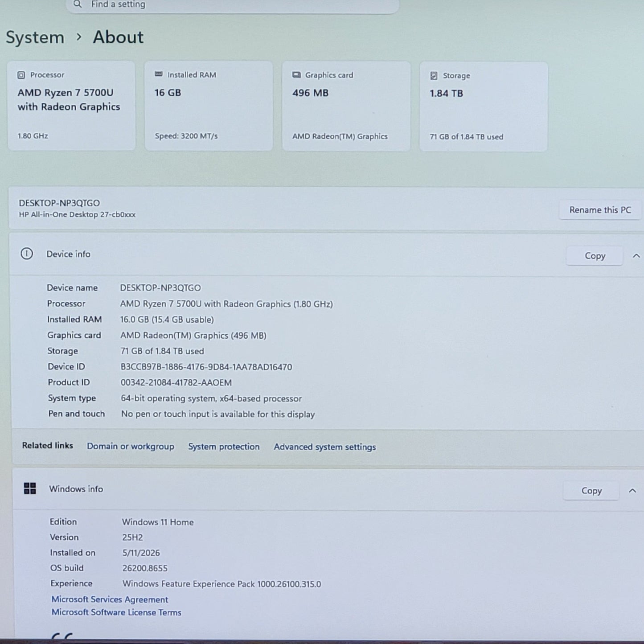Click the Related links label
The height and width of the screenshot is (644, 644).
click(47, 445)
